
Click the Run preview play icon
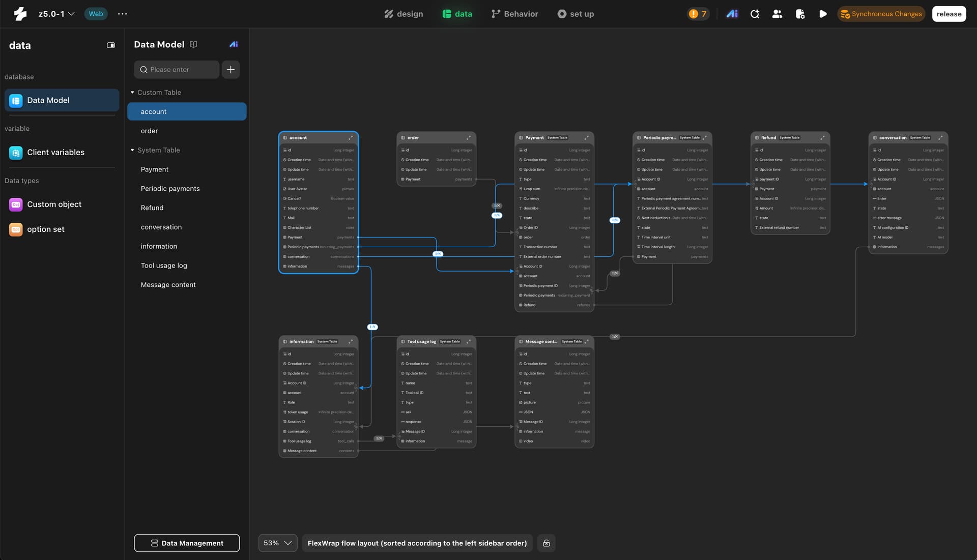point(823,14)
